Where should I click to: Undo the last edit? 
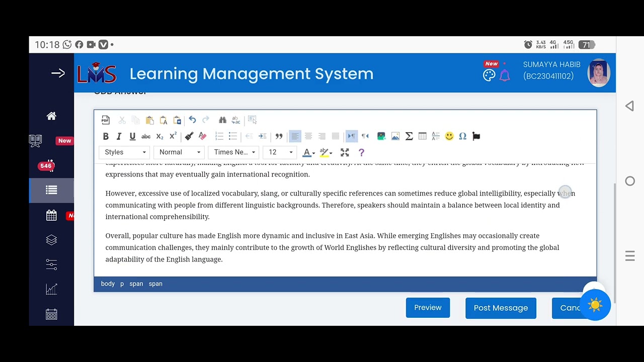pos(192,120)
